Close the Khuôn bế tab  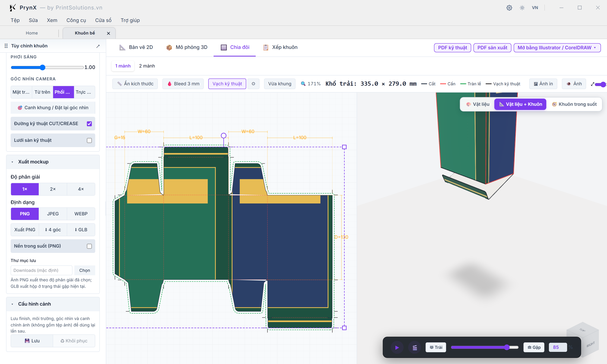109,33
